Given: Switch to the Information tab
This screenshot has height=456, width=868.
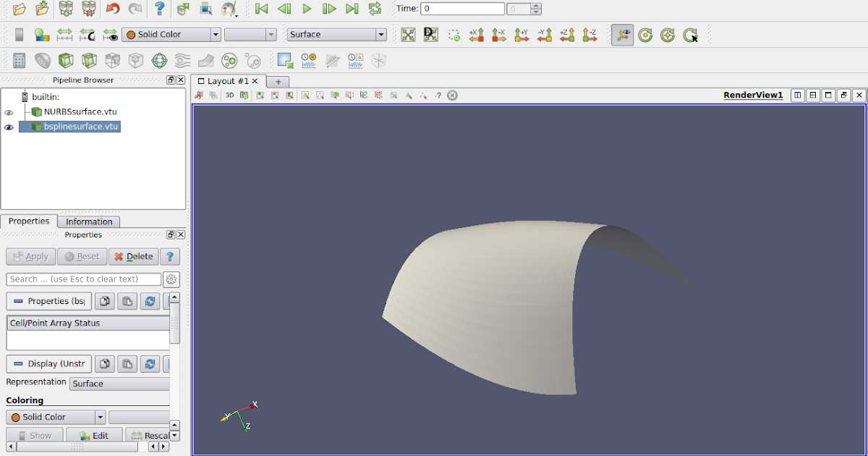Looking at the screenshot, I should (x=88, y=221).
